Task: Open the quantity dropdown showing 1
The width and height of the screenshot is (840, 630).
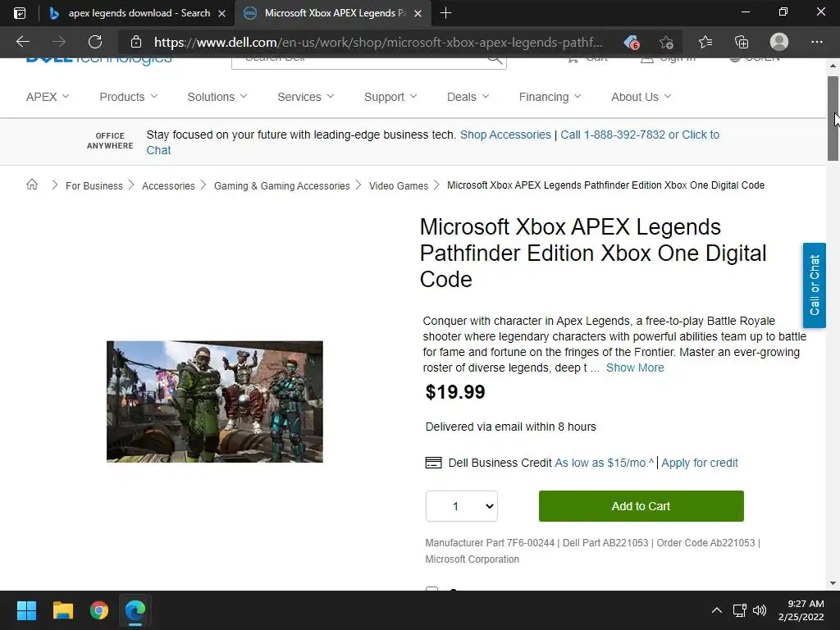Action: (461, 506)
